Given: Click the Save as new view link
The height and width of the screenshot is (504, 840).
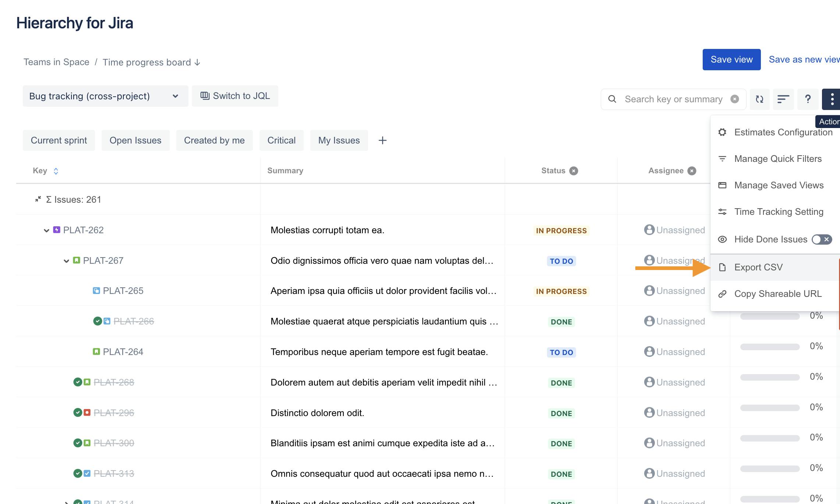Looking at the screenshot, I should pos(804,60).
